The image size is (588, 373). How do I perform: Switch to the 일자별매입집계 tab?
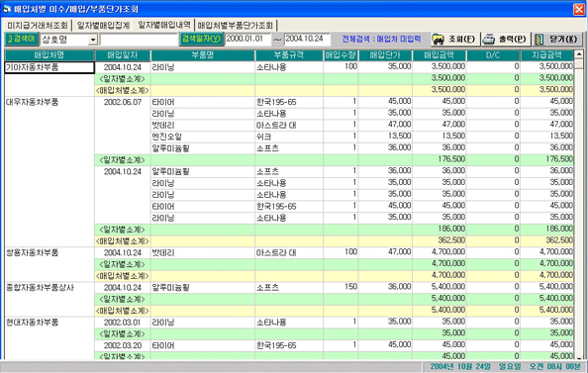coord(103,26)
